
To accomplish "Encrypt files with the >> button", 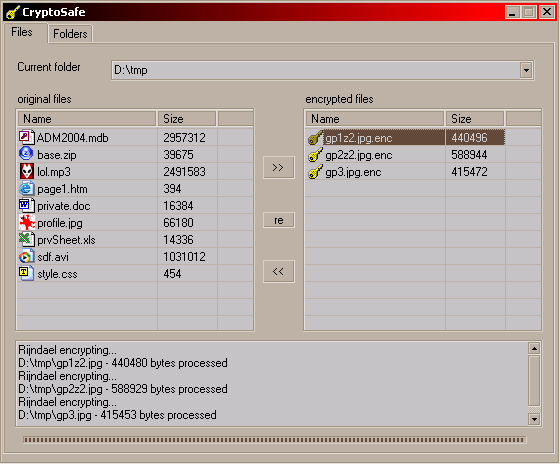I will click(279, 167).
